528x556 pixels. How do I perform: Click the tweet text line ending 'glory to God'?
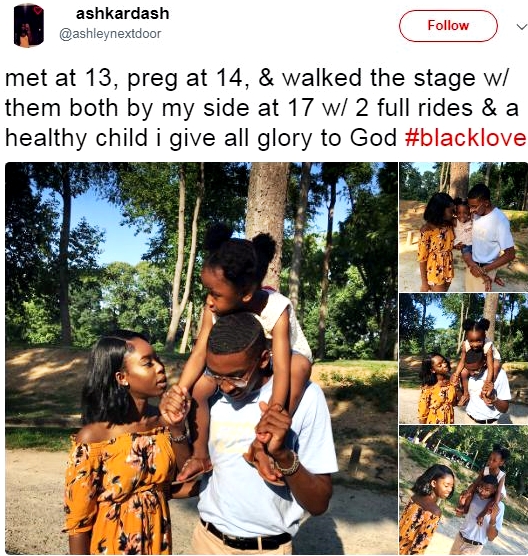200,138
